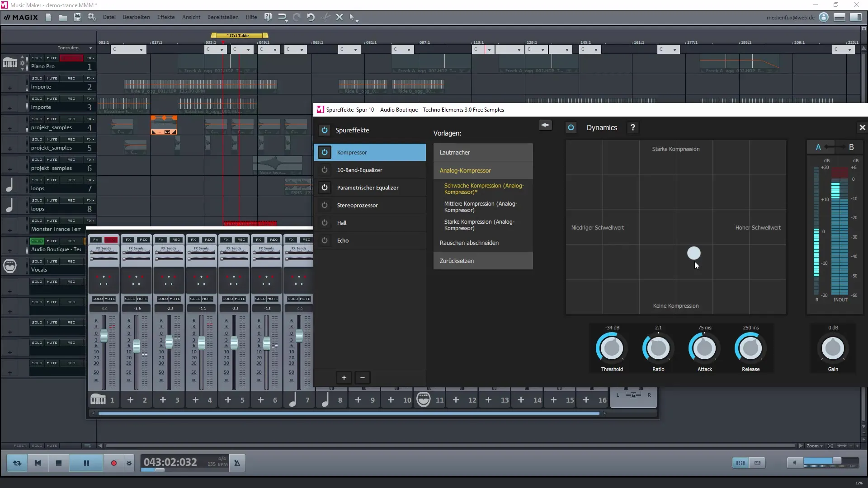Viewport: 868px width, 488px height.
Task: Remove a track effect with minus button
Action: pos(363,378)
